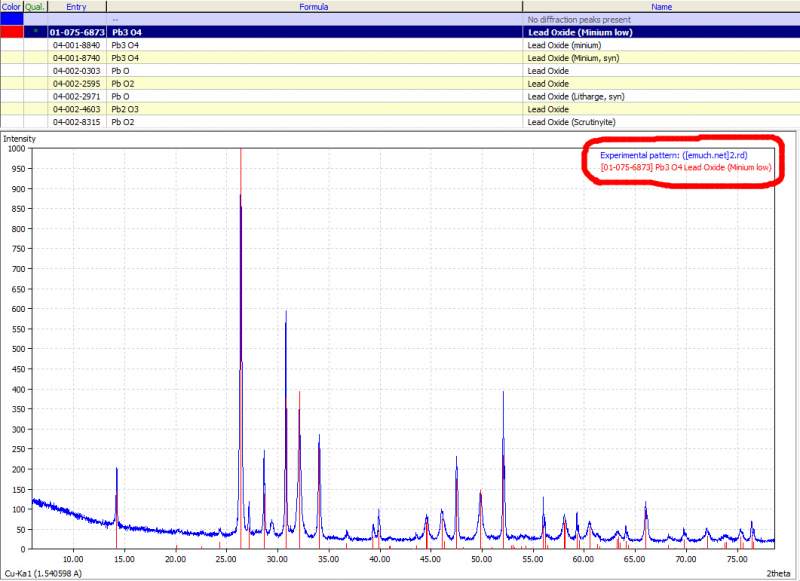Click the red color swatch for Pb3O4

tap(12, 32)
